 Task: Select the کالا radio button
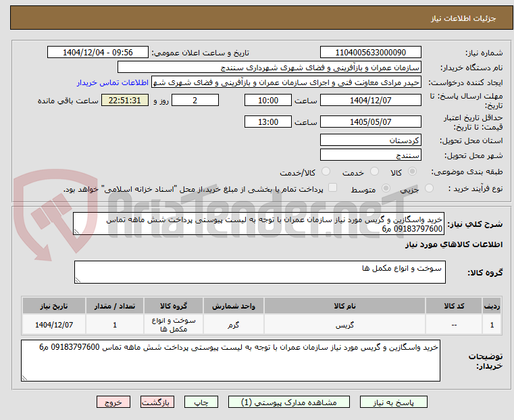tap(413, 172)
